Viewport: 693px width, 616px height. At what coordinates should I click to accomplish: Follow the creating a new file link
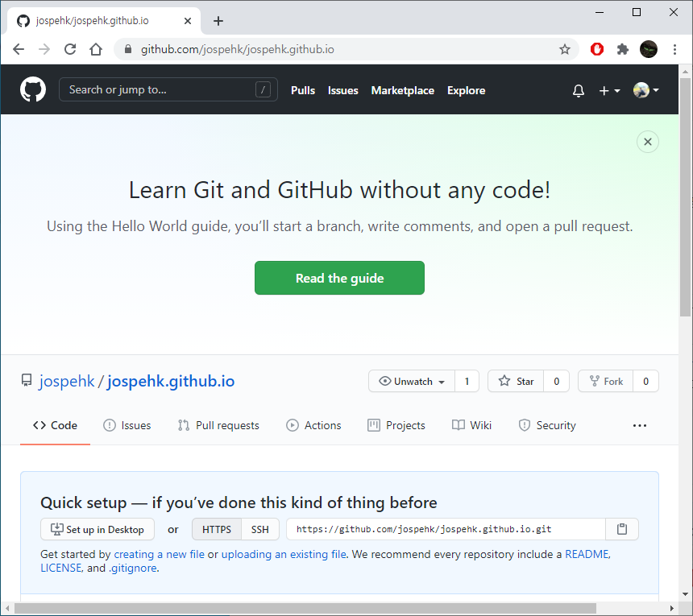point(159,554)
